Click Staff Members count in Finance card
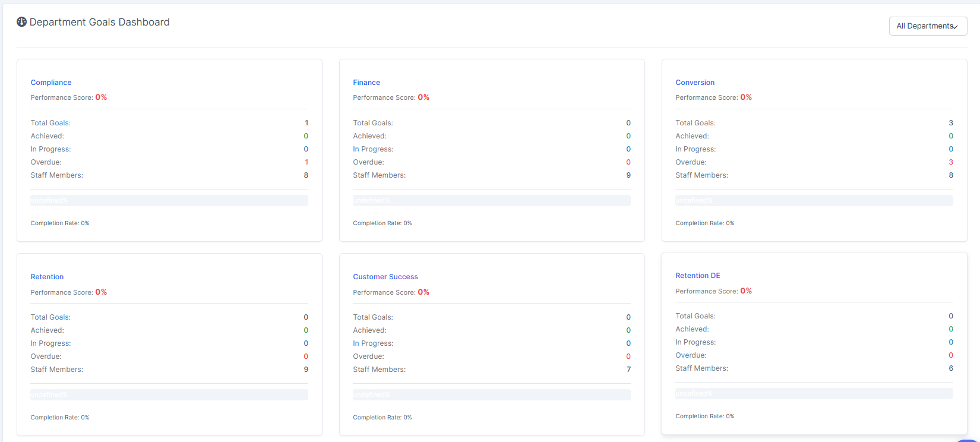 click(x=628, y=175)
